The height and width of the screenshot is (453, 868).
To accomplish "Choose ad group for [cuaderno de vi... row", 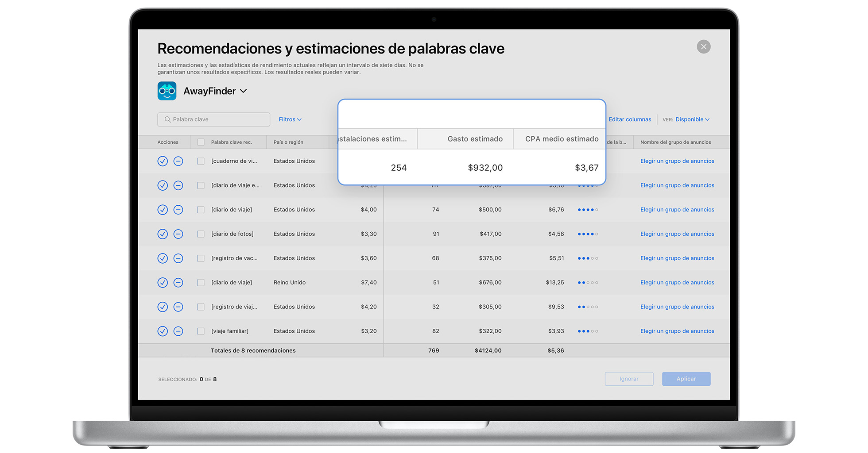I will click(x=677, y=161).
